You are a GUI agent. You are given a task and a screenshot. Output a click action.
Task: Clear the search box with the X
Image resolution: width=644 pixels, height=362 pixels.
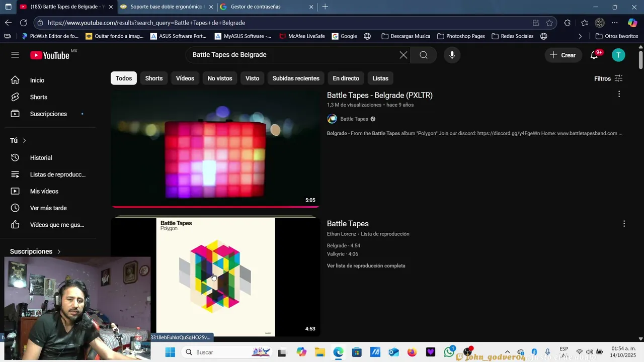click(404, 55)
